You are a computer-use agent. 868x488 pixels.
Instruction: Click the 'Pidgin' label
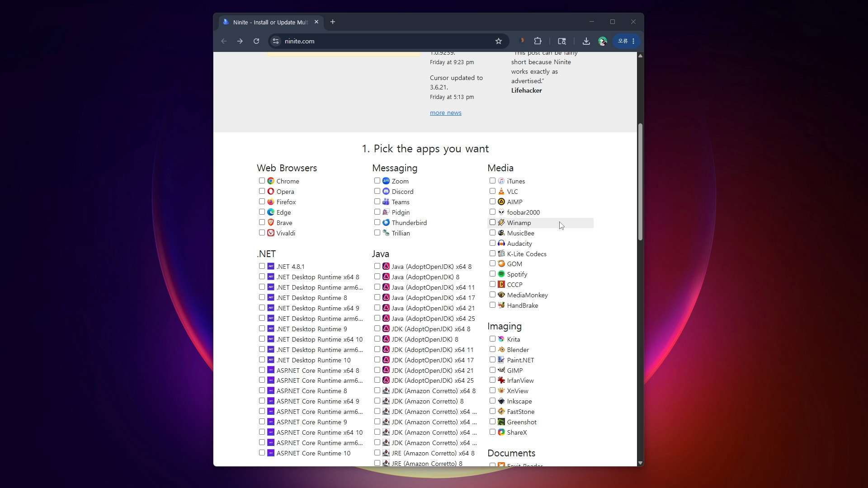(401, 212)
